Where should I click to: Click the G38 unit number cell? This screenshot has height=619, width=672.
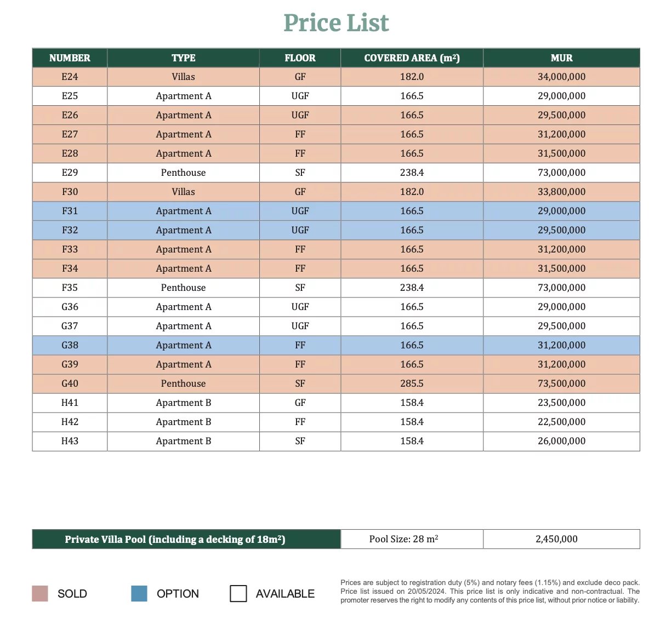[70, 345]
